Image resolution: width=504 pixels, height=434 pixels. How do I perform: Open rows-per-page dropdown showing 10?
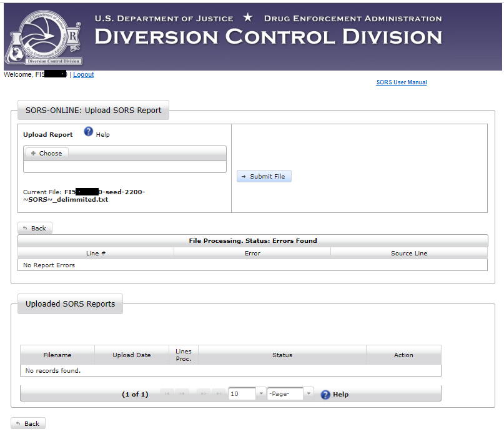247,394
